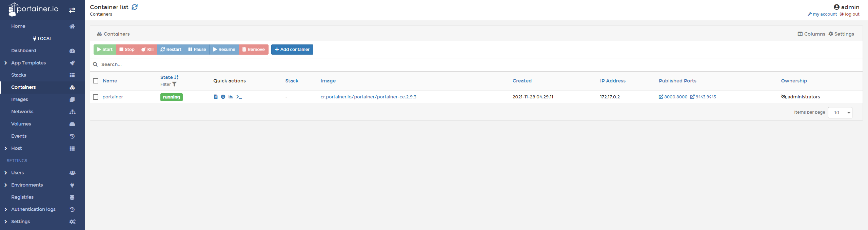The height and width of the screenshot is (230, 868).
Task: Open logs quick action for portainer
Action: tap(216, 97)
